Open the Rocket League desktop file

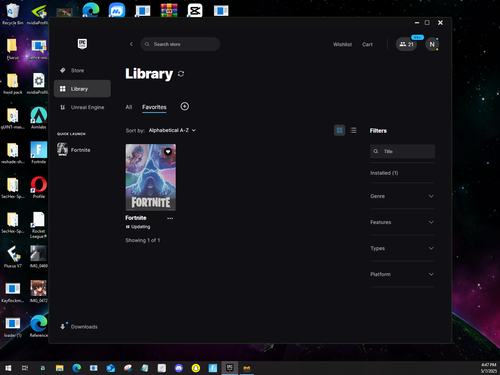click(39, 225)
